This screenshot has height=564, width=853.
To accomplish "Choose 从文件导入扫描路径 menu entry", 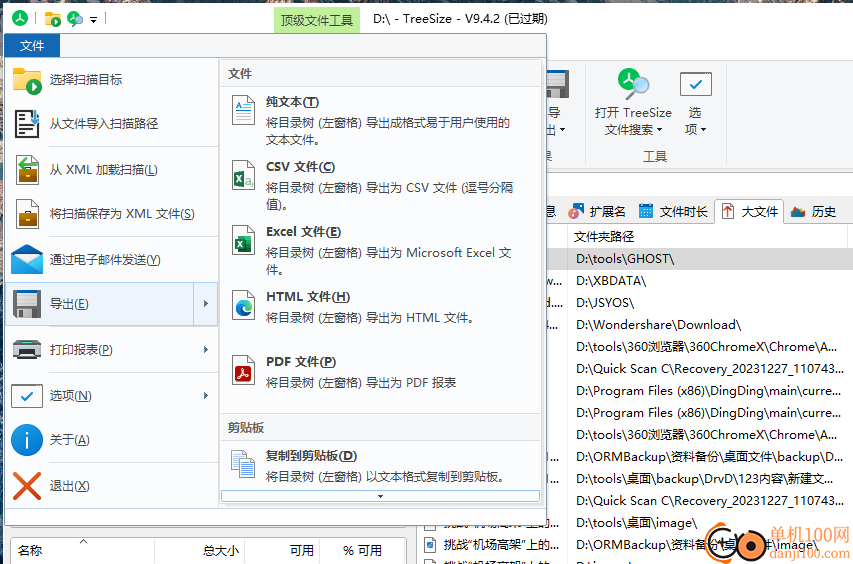I will tap(112, 123).
